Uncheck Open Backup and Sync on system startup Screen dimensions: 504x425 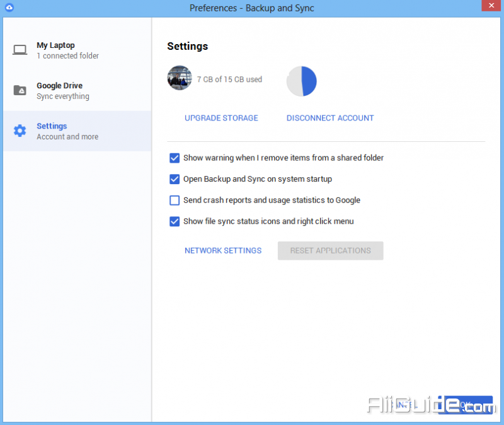point(175,179)
